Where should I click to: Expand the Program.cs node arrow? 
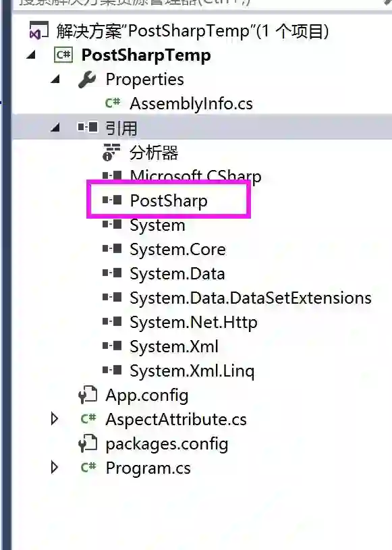click(x=55, y=467)
